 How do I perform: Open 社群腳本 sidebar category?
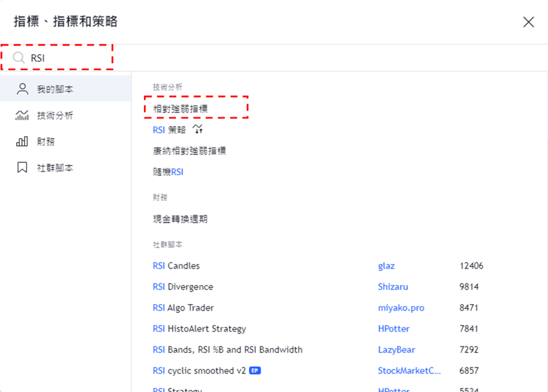click(55, 168)
